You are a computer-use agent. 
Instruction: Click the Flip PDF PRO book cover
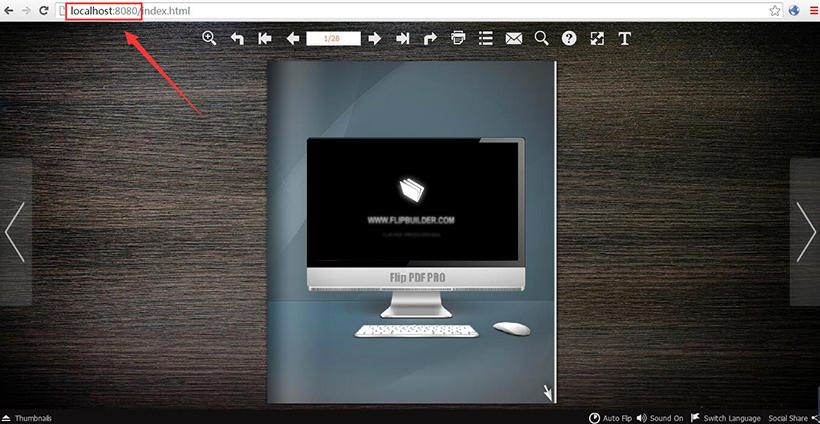click(412, 232)
